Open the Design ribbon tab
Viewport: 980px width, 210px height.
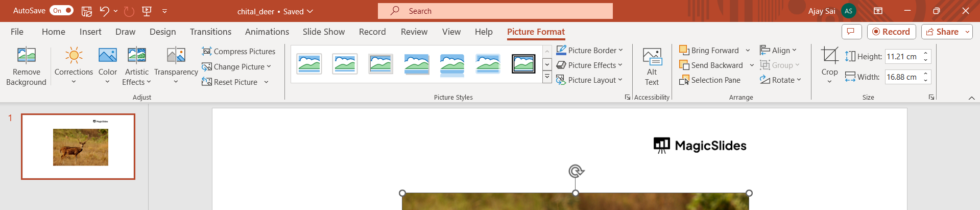point(162,32)
